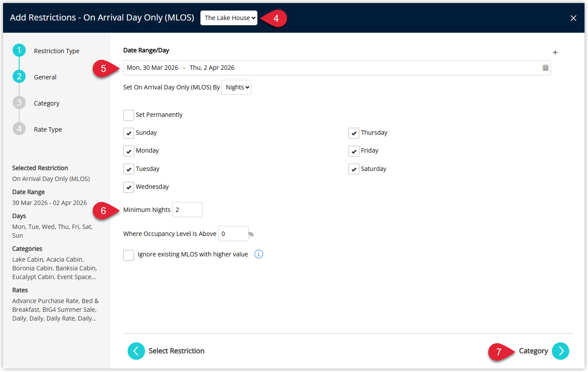588x372 pixels.
Task: Click the '30 Mar 2026 - 02 Apr 2026' summary text
Action: click(x=50, y=203)
